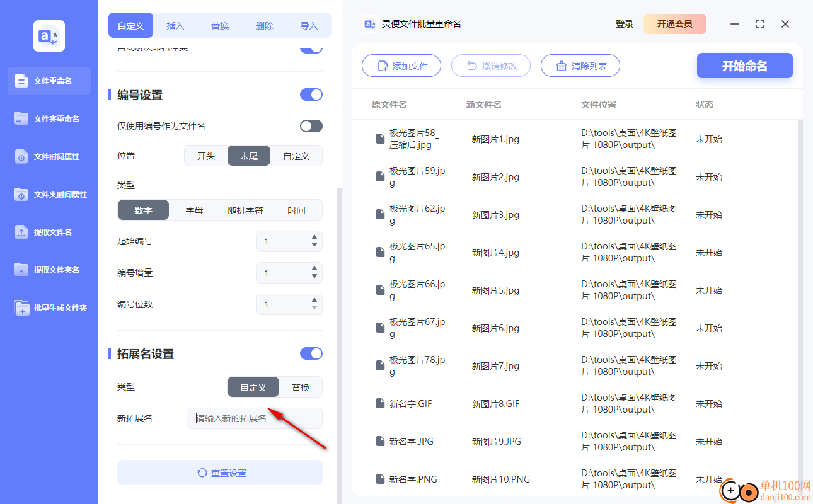The height and width of the screenshot is (504, 813).
Task: Select 自定义 extension type
Action: [253, 387]
